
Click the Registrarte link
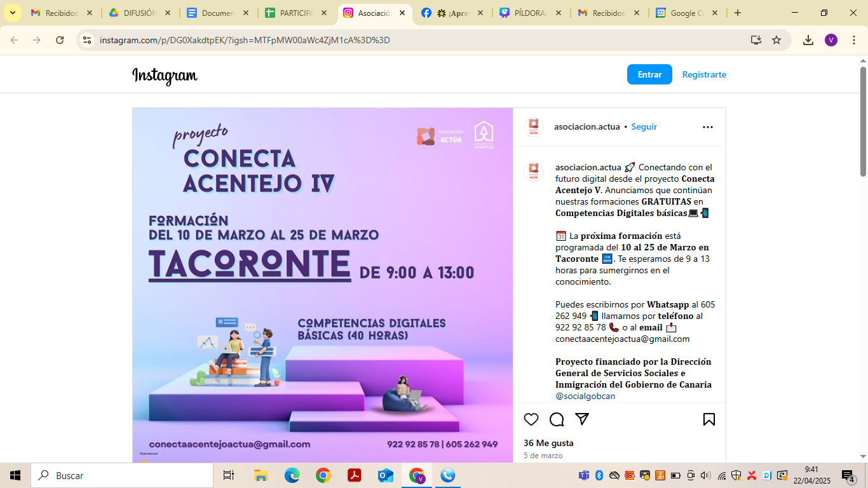704,74
